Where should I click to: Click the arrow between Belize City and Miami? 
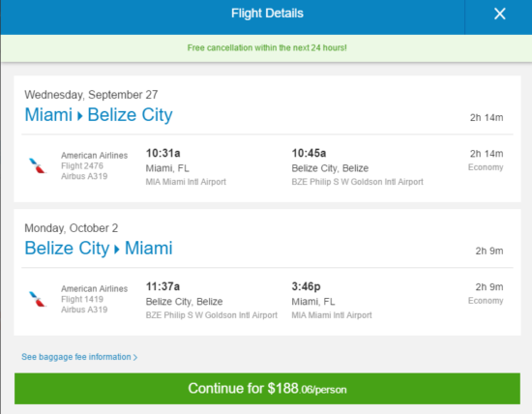(x=117, y=250)
